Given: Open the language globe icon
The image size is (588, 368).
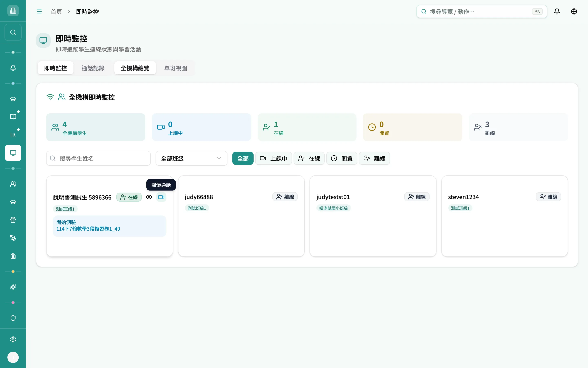Looking at the screenshot, I should (574, 11).
